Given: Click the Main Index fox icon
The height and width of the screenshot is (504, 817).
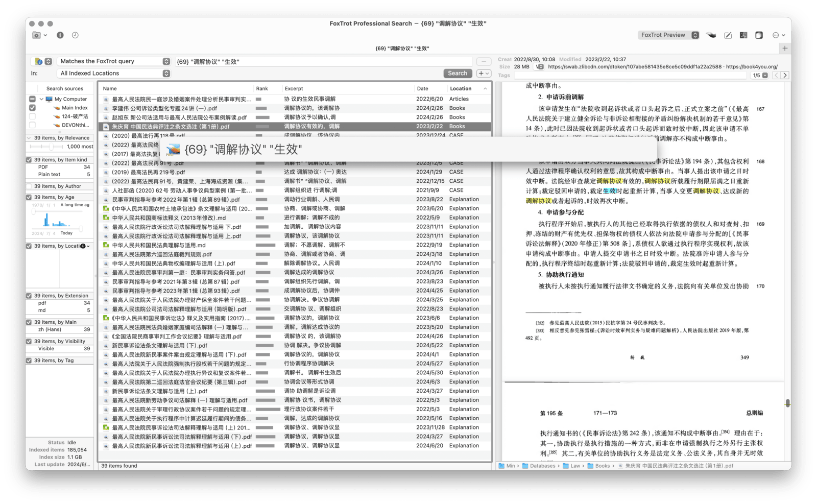Looking at the screenshot, I should [57, 108].
